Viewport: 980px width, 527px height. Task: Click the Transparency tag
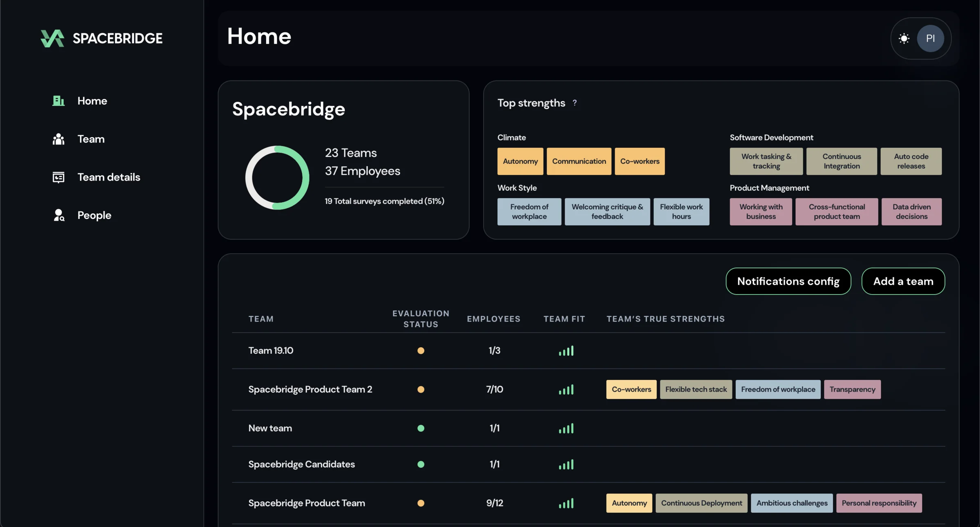point(852,389)
